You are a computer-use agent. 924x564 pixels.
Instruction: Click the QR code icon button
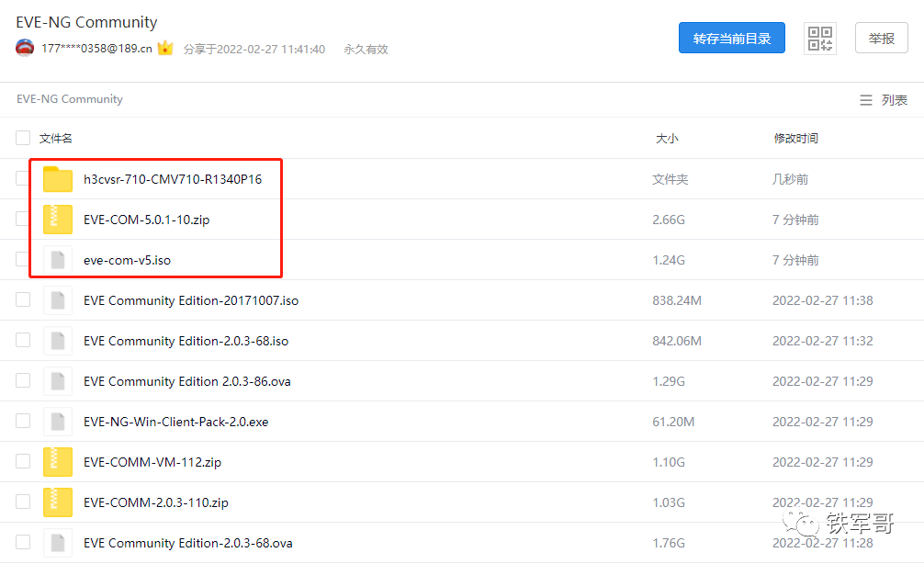coord(819,39)
